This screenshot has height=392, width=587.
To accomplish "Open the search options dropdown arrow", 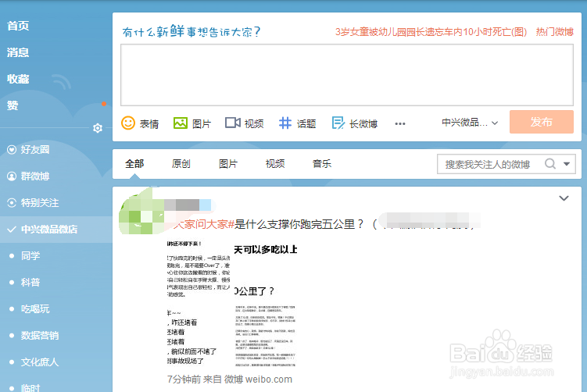I will 567,164.
